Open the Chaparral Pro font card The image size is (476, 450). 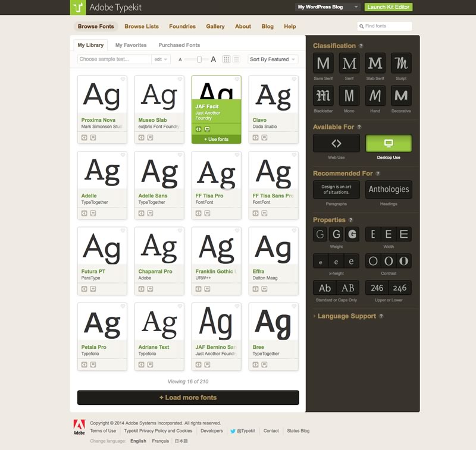click(159, 261)
